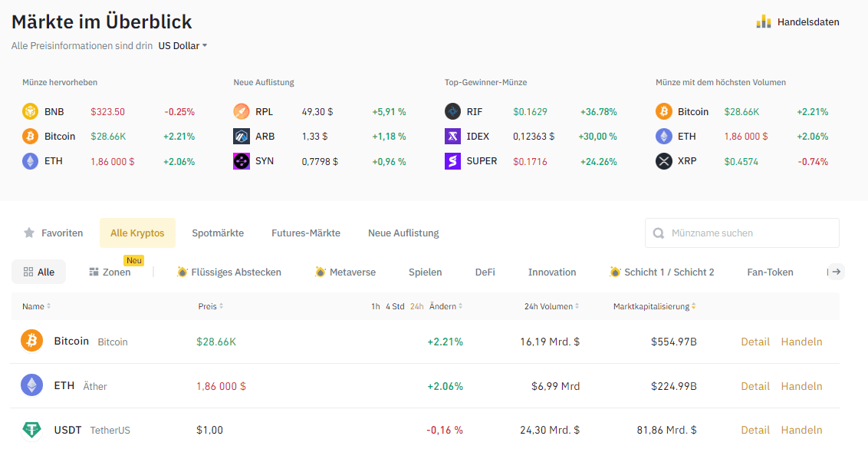Sort table by Preis column
This screenshot has width=868, height=449.
click(x=211, y=306)
